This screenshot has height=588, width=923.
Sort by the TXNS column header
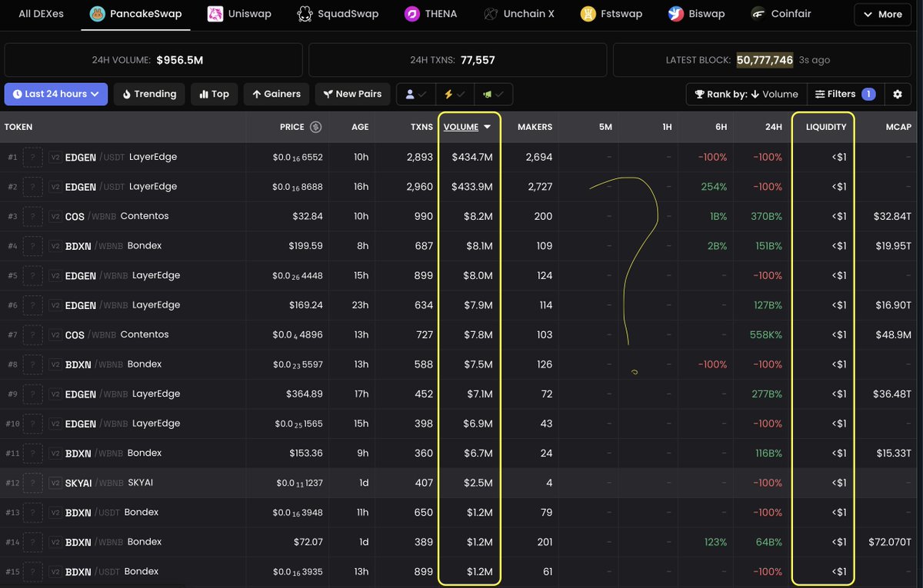click(422, 127)
